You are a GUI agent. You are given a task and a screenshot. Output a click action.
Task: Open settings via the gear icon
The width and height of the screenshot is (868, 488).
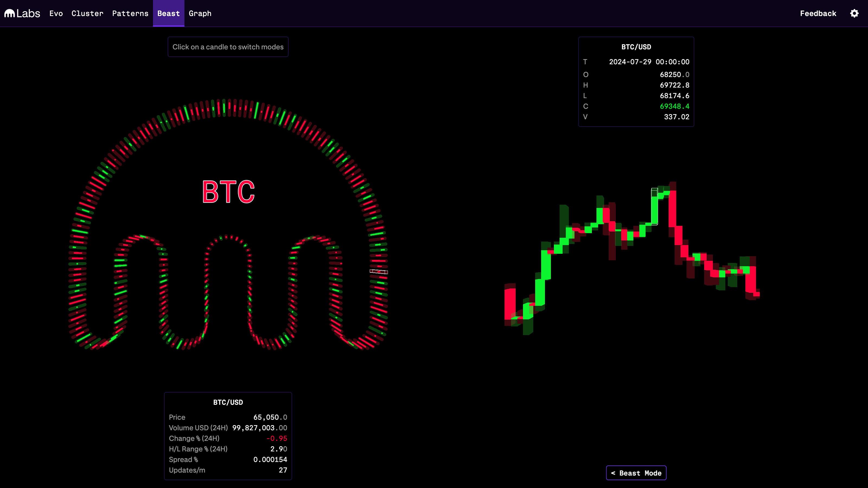coord(854,14)
